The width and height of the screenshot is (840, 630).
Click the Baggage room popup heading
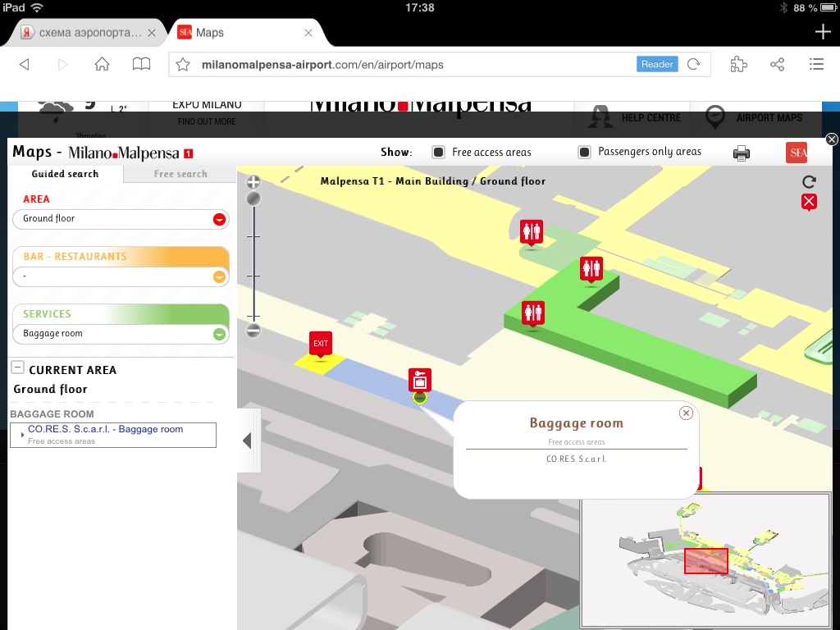[577, 423]
